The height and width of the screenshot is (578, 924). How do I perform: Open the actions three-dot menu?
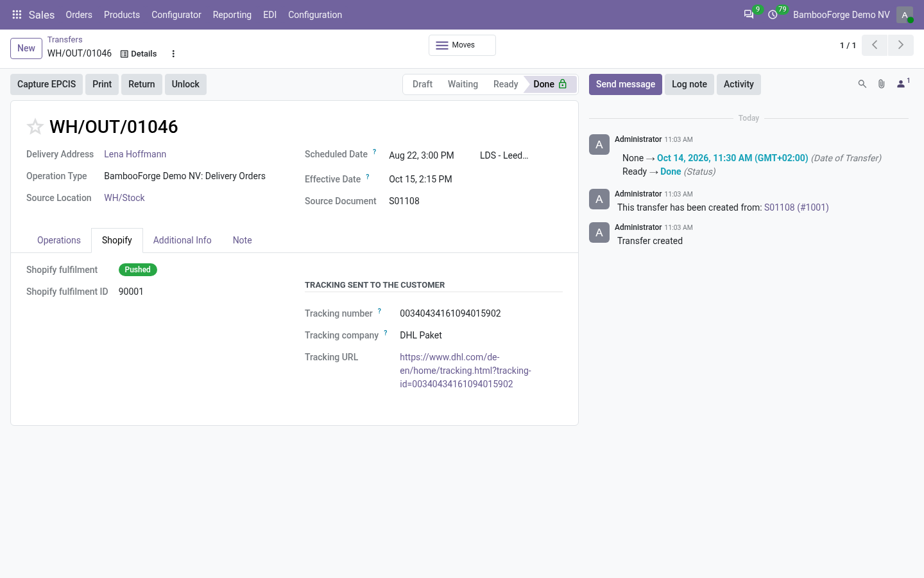tap(173, 54)
